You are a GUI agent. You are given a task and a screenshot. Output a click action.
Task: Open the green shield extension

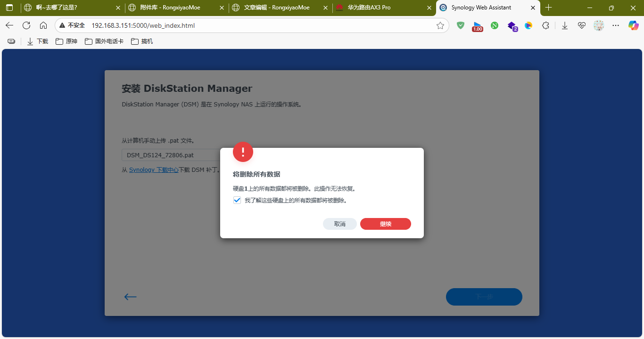pos(461,25)
